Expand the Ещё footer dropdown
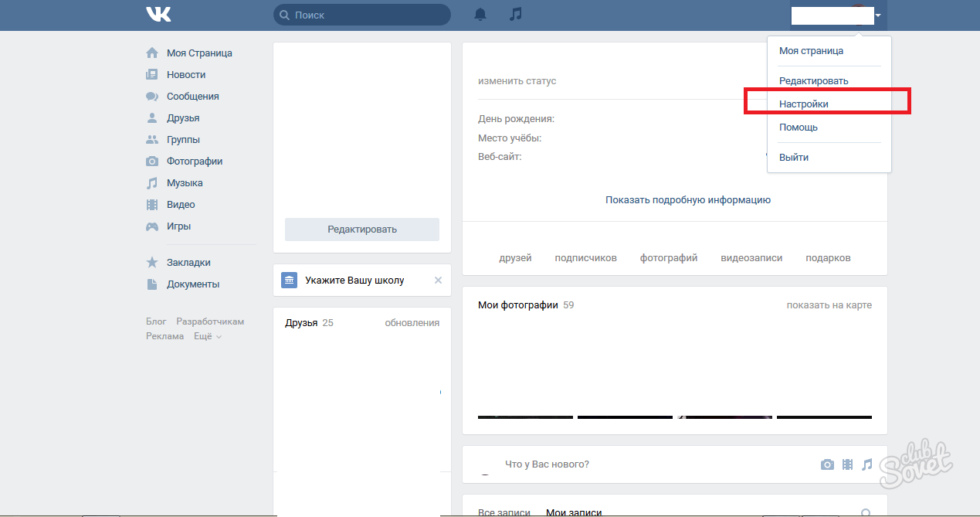Screen dimensions: 980x517 207,336
